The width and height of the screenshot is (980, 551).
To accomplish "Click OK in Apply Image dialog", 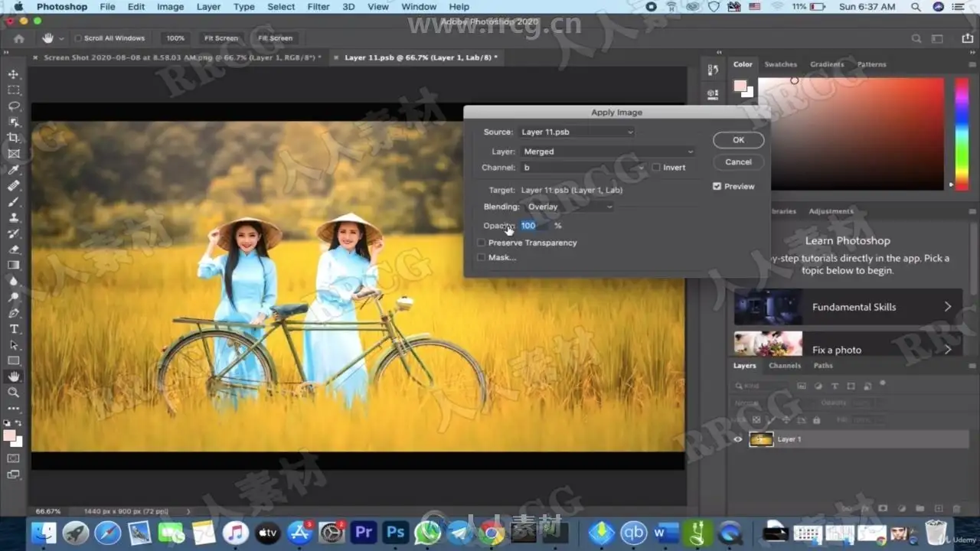I will coord(738,140).
